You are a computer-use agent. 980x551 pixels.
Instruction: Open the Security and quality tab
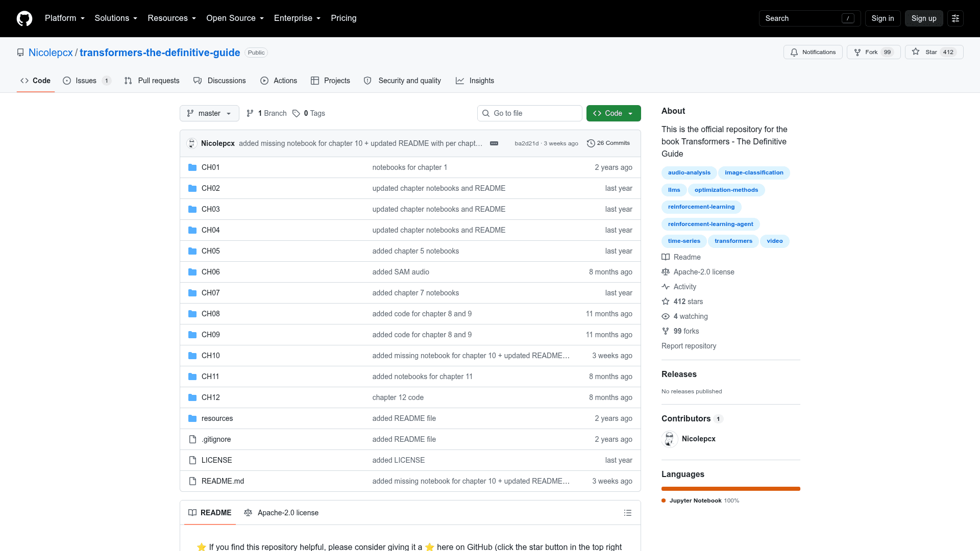tap(402, 81)
